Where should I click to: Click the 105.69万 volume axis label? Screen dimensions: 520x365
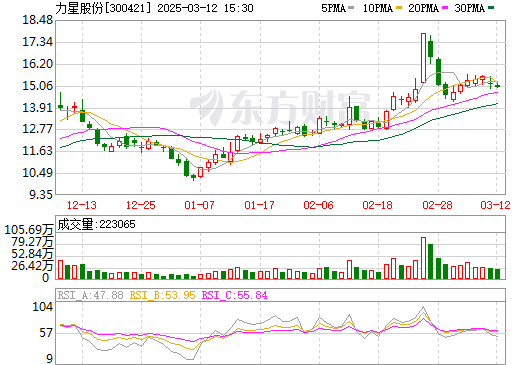click(29, 230)
